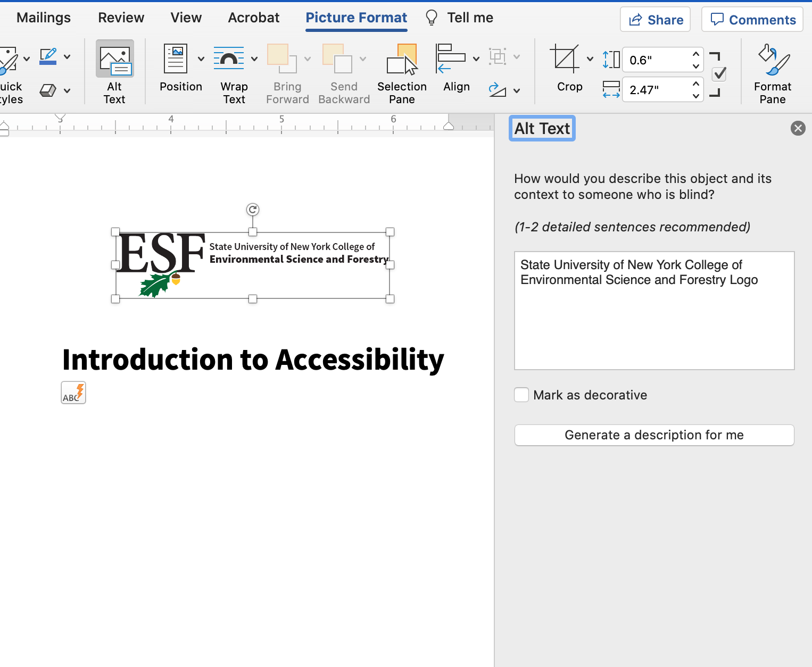
Task: Click the Align objects icon
Action: click(x=451, y=59)
